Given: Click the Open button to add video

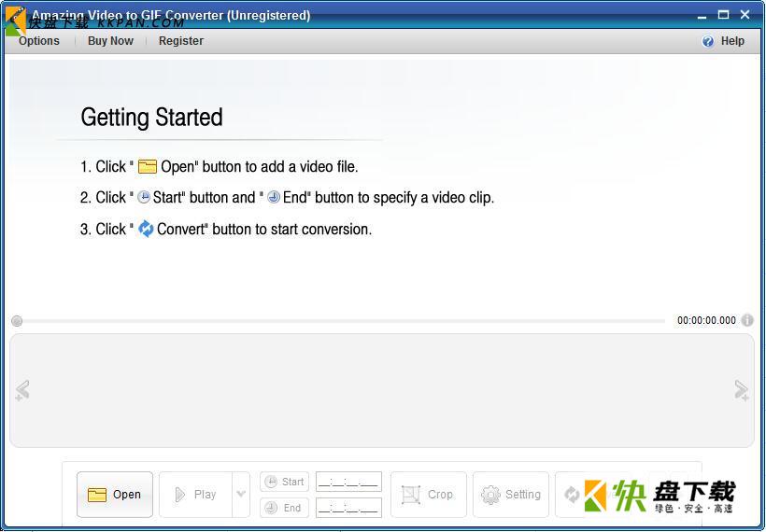Looking at the screenshot, I should click(115, 495).
